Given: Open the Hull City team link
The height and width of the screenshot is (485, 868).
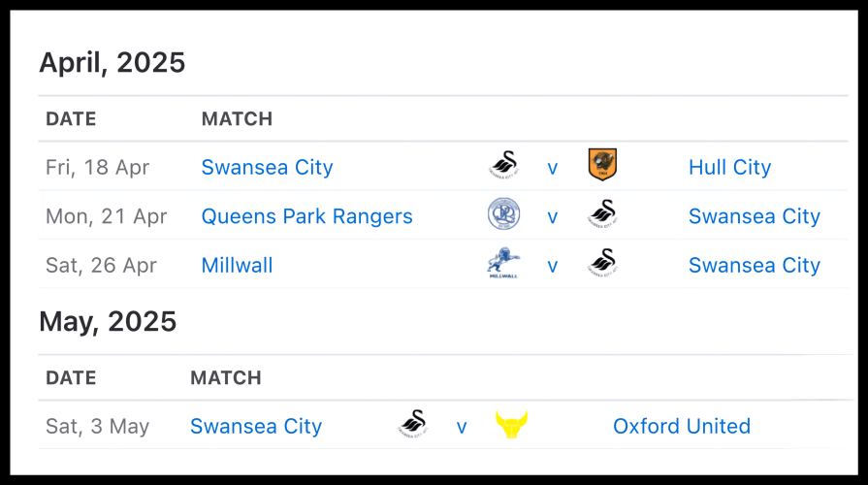Looking at the screenshot, I should (x=729, y=167).
